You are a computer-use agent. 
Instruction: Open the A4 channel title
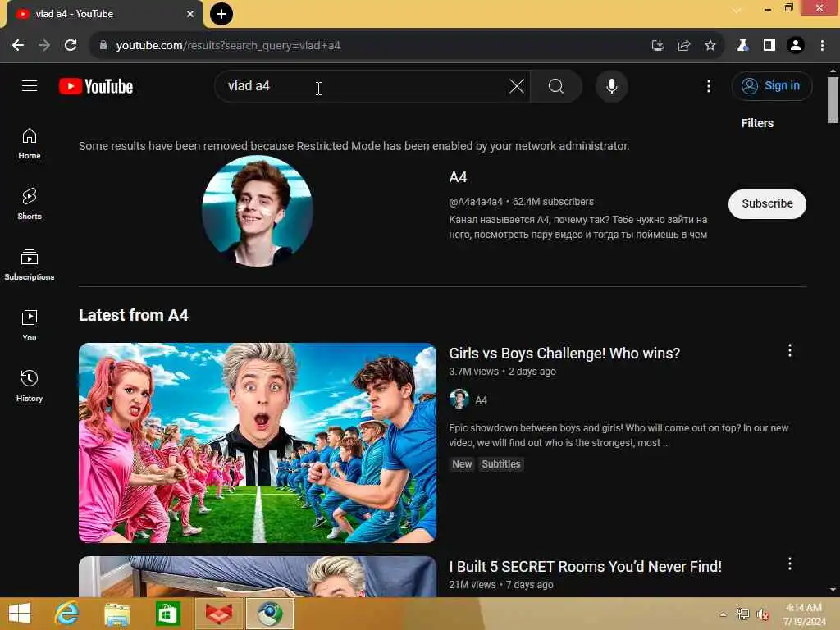(x=458, y=177)
